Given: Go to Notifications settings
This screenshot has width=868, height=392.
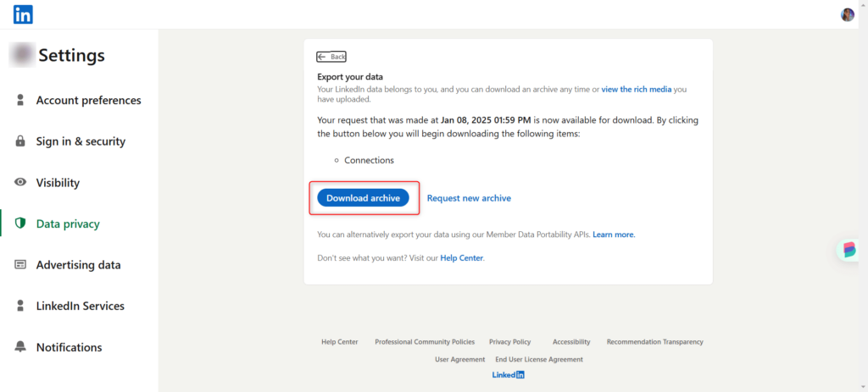Looking at the screenshot, I should (x=70, y=347).
